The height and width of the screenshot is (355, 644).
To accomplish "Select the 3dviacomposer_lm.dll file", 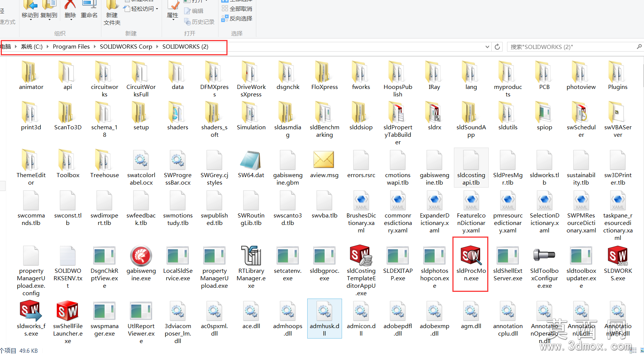I will pos(178,322).
